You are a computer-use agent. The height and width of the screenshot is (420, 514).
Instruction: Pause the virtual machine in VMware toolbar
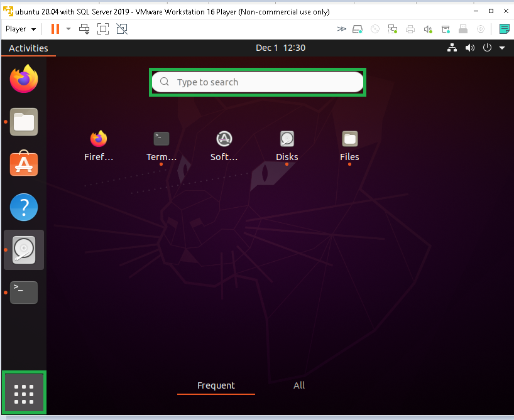click(x=55, y=29)
